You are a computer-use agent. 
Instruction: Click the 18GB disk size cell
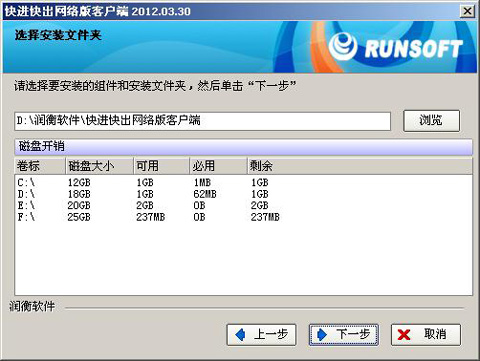point(79,194)
